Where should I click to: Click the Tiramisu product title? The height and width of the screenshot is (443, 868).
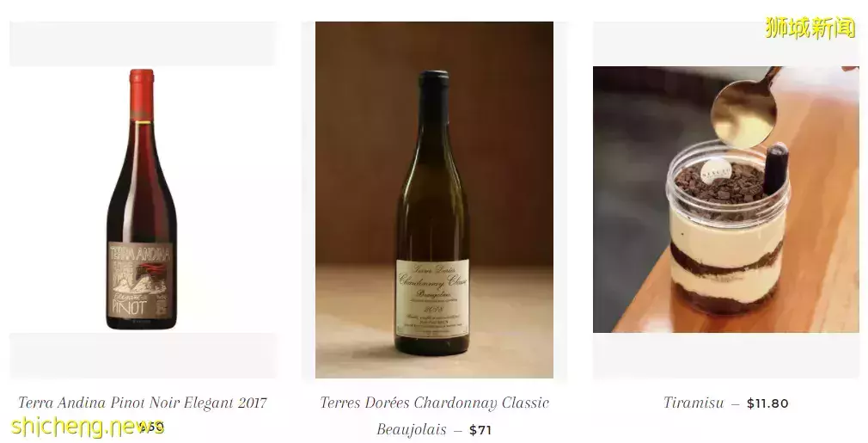(693, 403)
